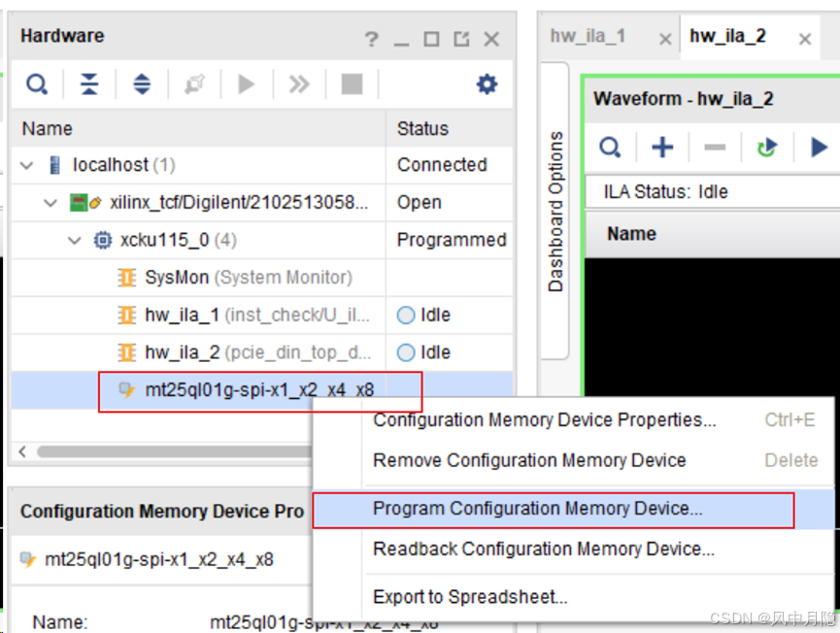The height and width of the screenshot is (633, 840).
Task: Click the xcku115_0 chip icon
Action: (102, 240)
